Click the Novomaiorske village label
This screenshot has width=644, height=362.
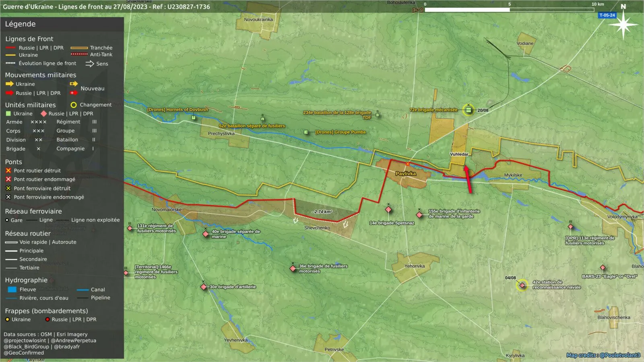(x=167, y=210)
